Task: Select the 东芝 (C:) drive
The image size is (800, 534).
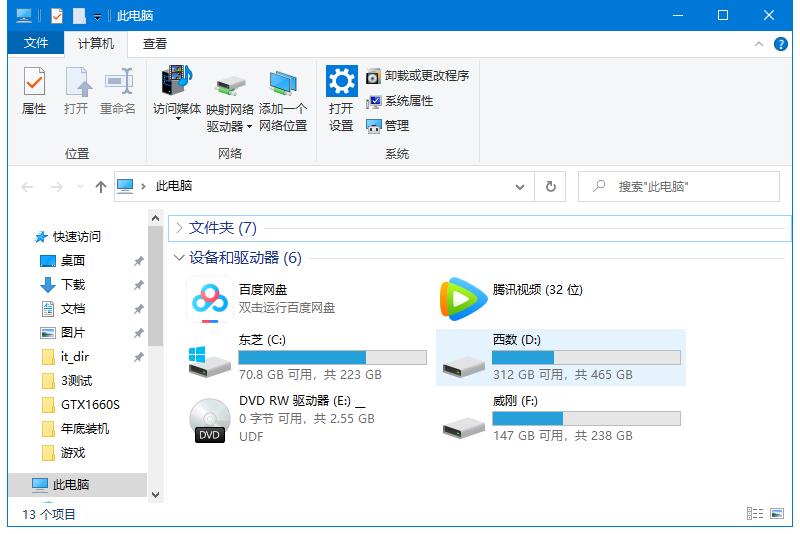Action: [x=306, y=357]
